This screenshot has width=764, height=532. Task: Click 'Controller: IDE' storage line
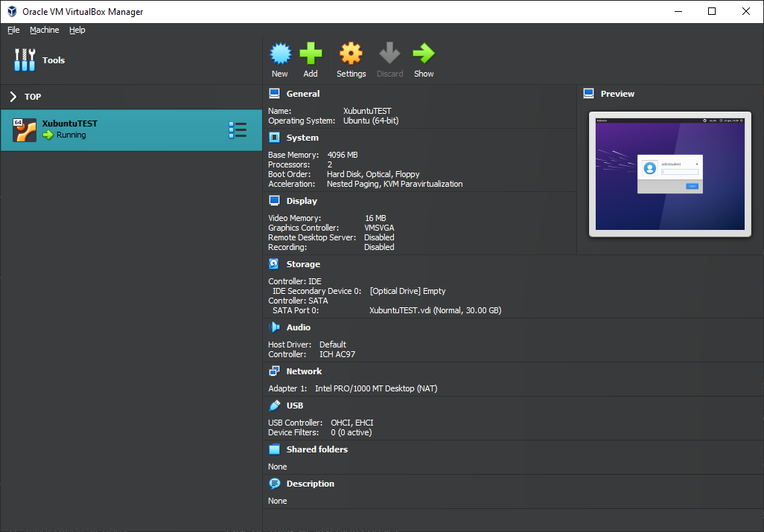point(295,281)
